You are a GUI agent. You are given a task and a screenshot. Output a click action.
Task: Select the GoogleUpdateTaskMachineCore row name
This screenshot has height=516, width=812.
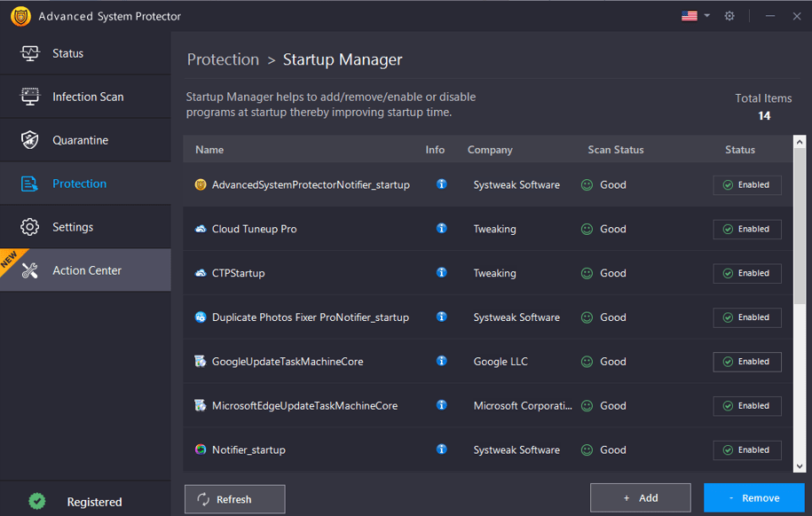(x=288, y=362)
